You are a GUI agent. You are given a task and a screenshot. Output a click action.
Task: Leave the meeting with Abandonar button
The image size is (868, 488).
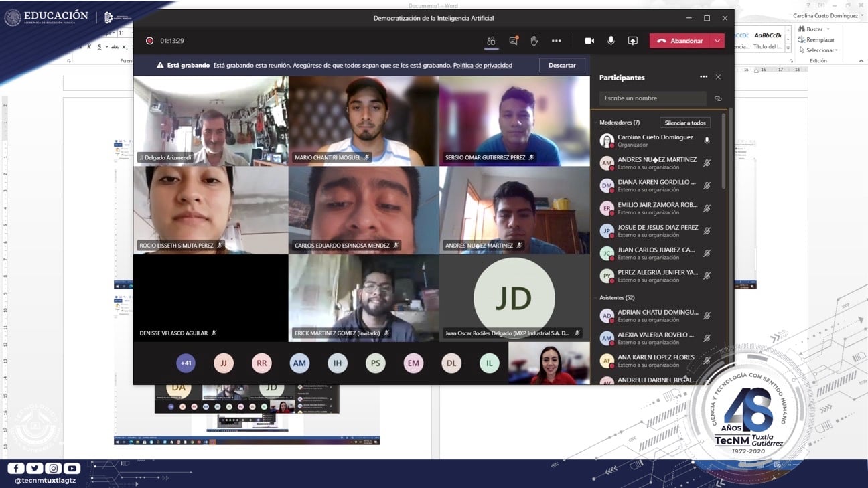(x=680, y=41)
